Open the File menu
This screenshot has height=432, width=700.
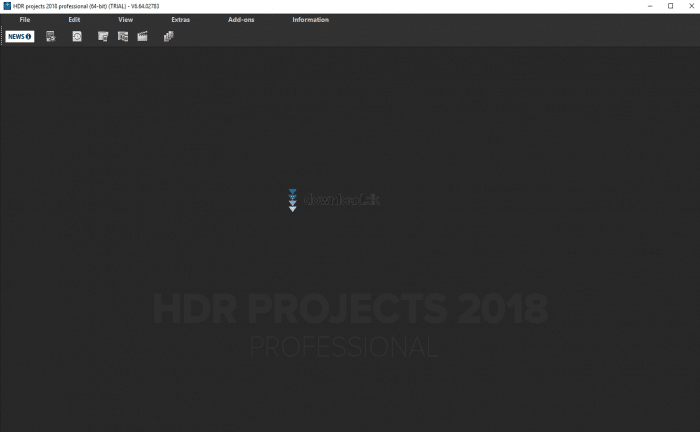click(25, 20)
